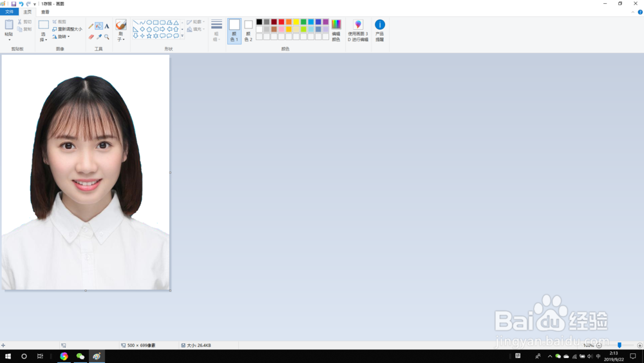Viewport: 644px width, 363px height.
Task: Click the Undo arrow in title bar
Action: [21, 4]
